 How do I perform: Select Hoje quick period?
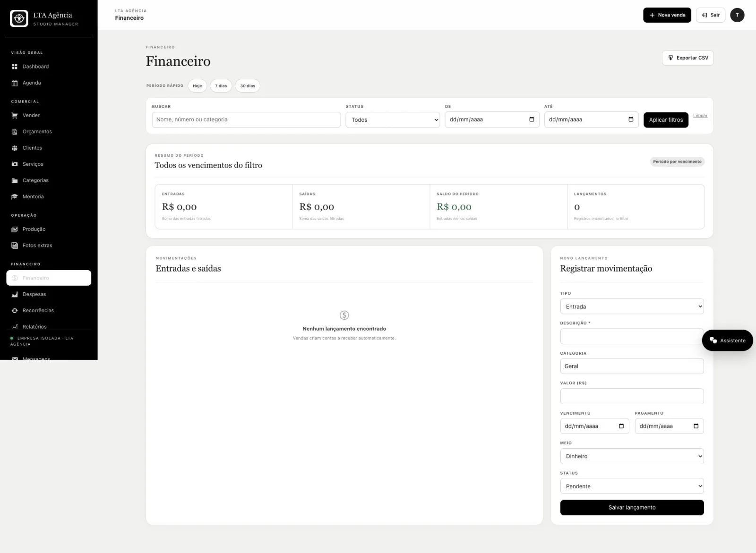198,86
